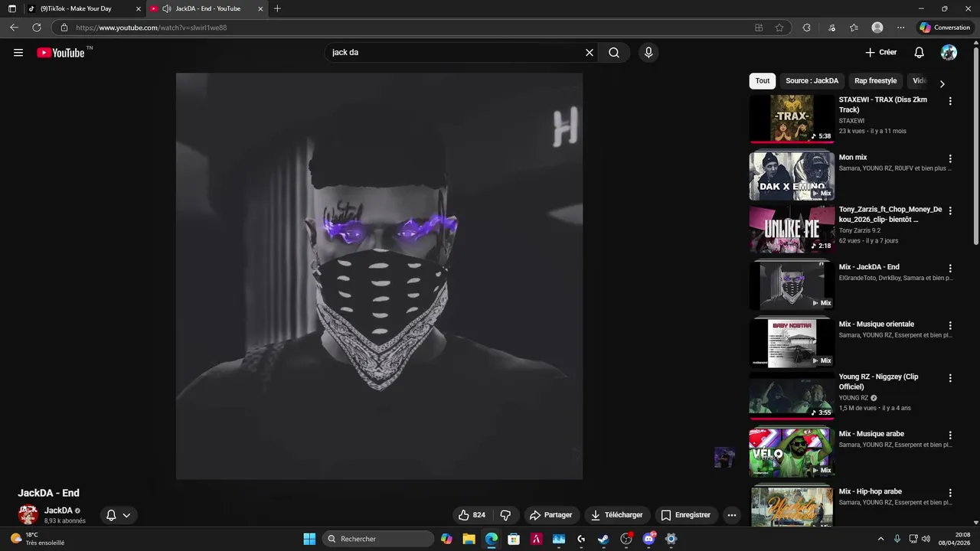Open the Mix - JackDA - End thumbnail

[x=792, y=285]
